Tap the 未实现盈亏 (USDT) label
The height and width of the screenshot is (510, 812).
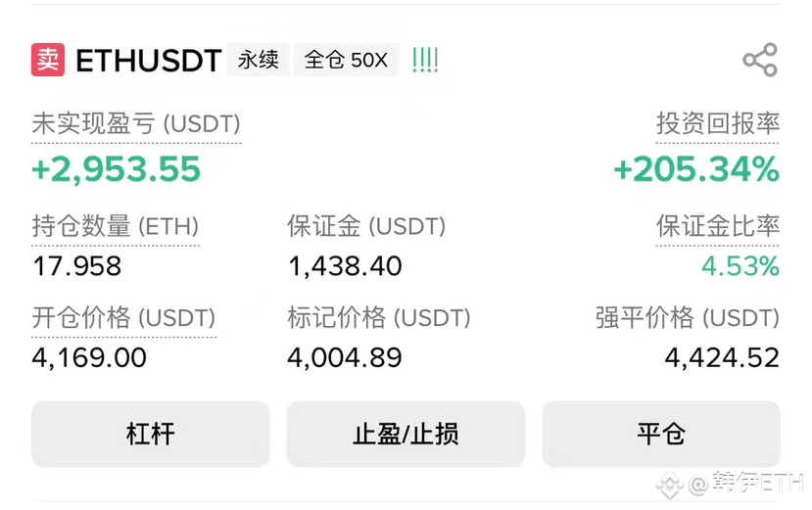136,124
